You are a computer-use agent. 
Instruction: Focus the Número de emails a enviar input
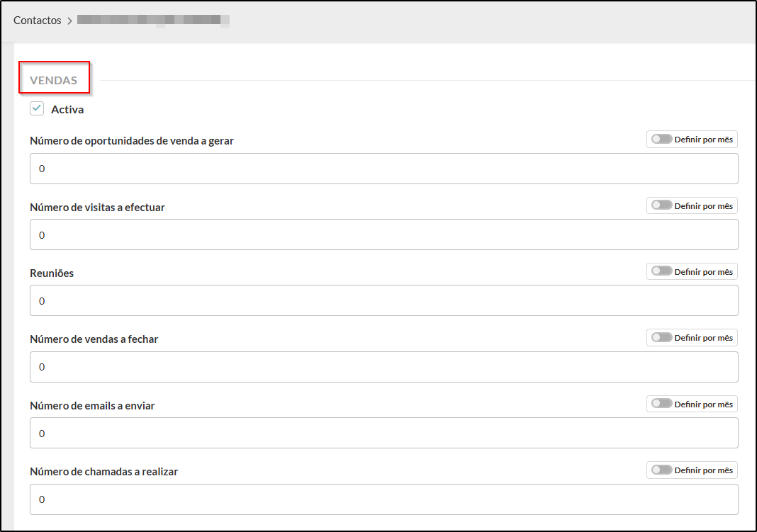[383, 433]
